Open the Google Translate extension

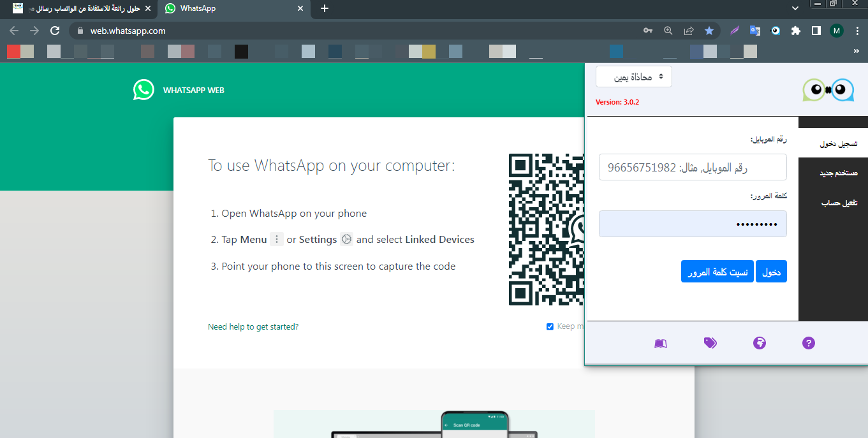[755, 31]
